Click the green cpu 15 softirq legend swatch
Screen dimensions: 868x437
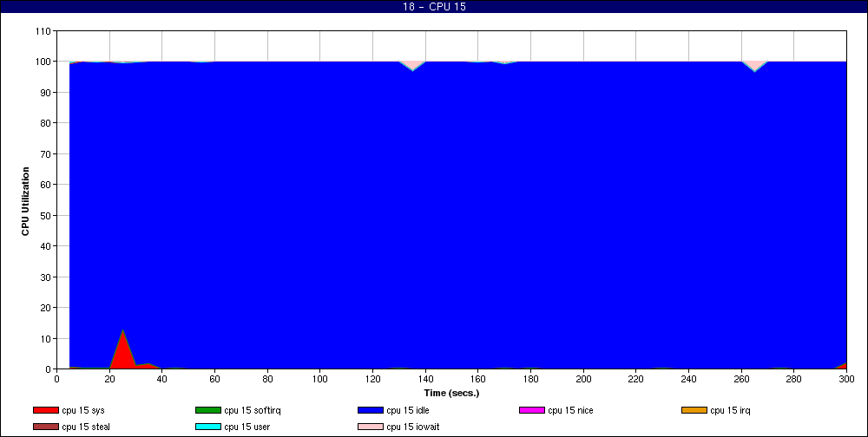click(x=208, y=410)
